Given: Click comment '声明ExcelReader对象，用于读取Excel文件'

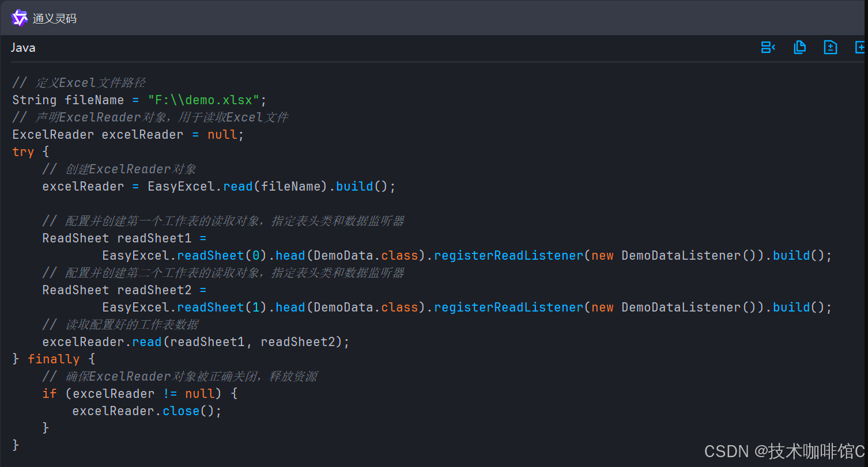Looking at the screenshot, I should 150,117.
